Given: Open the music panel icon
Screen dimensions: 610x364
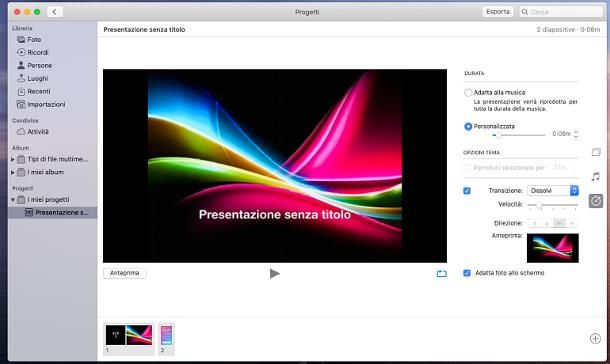Looking at the screenshot, I should point(596,177).
